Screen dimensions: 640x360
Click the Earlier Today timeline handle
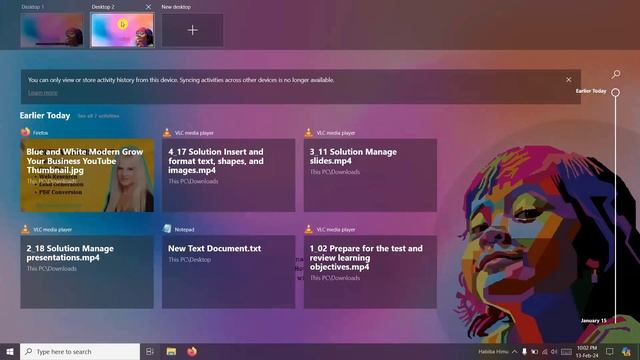(x=616, y=93)
